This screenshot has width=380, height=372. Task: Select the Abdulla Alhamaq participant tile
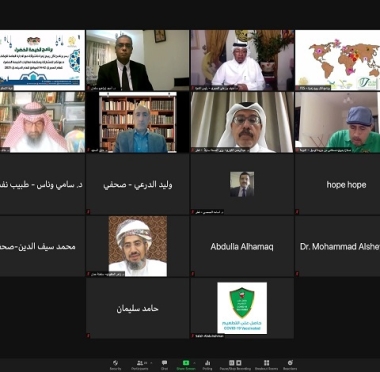click(242, 246)
